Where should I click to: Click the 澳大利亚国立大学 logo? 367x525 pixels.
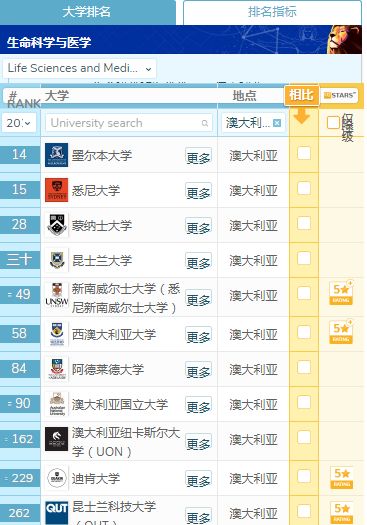[x=57, y=404]
